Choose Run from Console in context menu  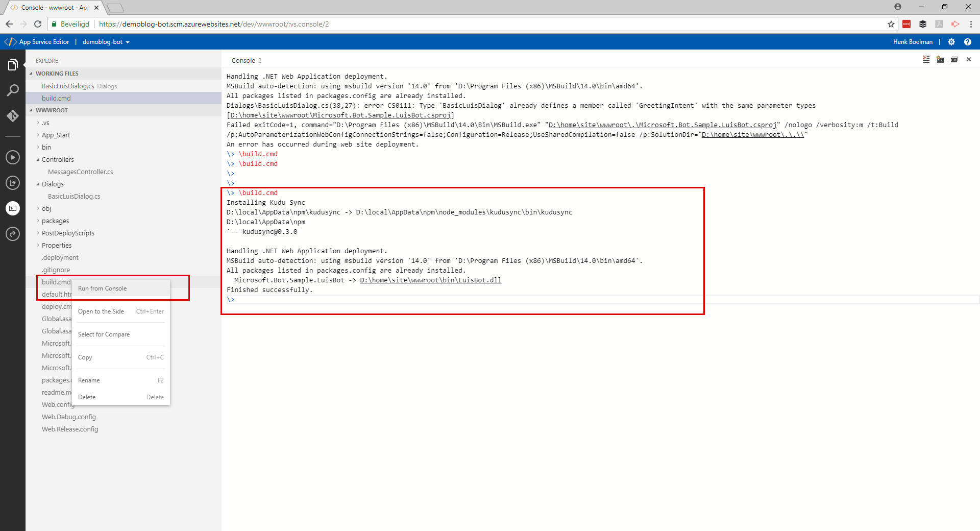pyautogui.click(x=121, y=288)
